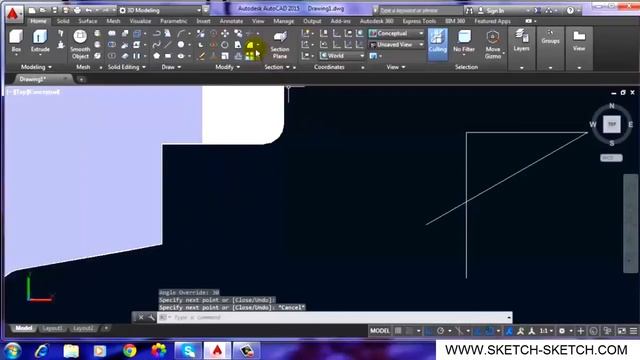The width and height of the screenshot is (640, 360).
Task: Toggle MODEL space button in status bar
Action: click(x=380, y=331)
